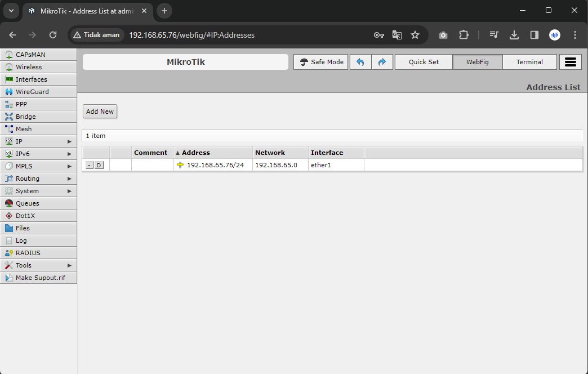Open the RADIUS section
The width and height of the screenshot is (588, 374).
tap(28, 253)
